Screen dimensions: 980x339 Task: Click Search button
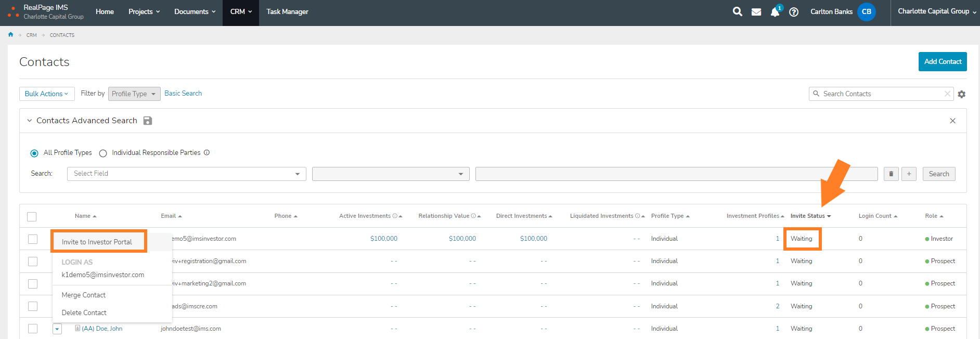point(939,174)
